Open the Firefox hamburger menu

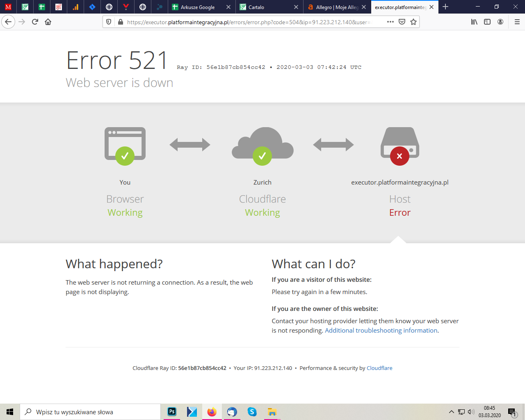coord(517,22)
